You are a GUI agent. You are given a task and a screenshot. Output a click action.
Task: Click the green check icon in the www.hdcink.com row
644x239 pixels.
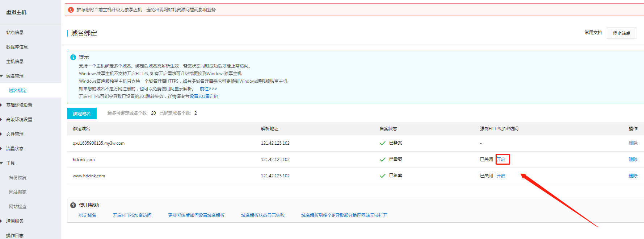click(383, 176)
